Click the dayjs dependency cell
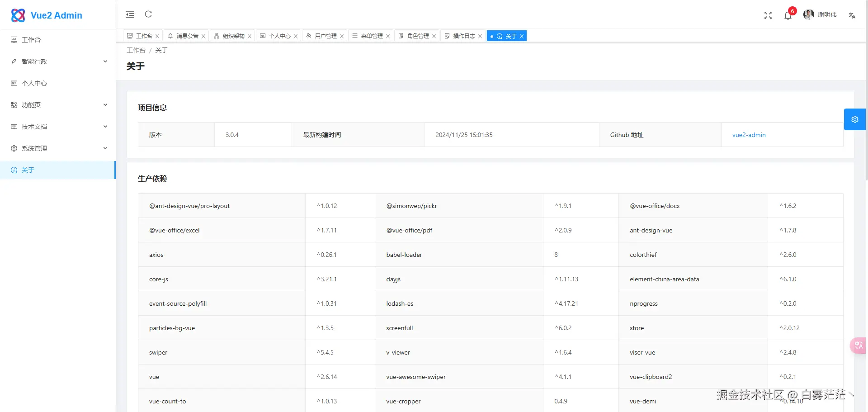Viewport: 868px width, 412px height. tap(459, 279)
